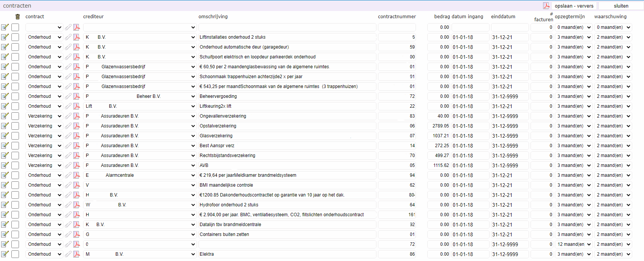Click paperclip attachment icon for Beheervergoeding row
Viewport: 644px width, 261px height.
(68, 96)
